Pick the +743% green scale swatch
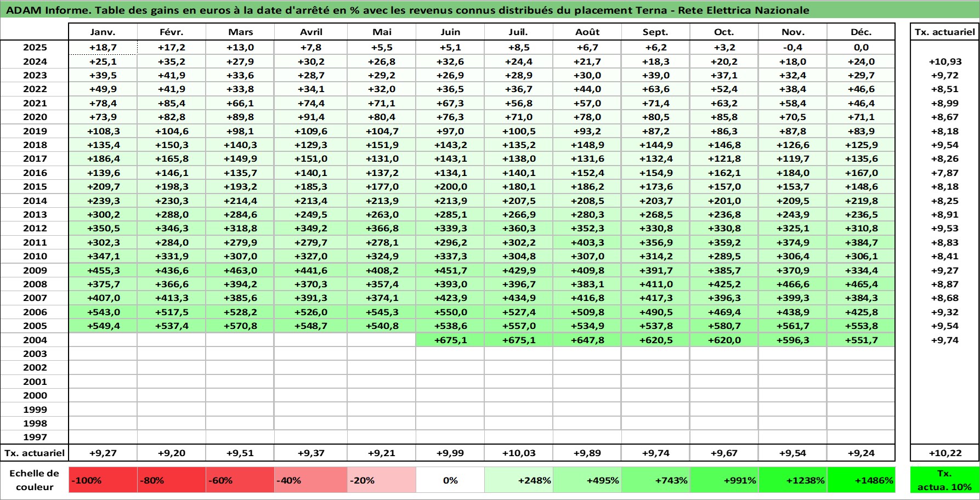The height and width of the screenshot is (500, 980). (656, 480)
